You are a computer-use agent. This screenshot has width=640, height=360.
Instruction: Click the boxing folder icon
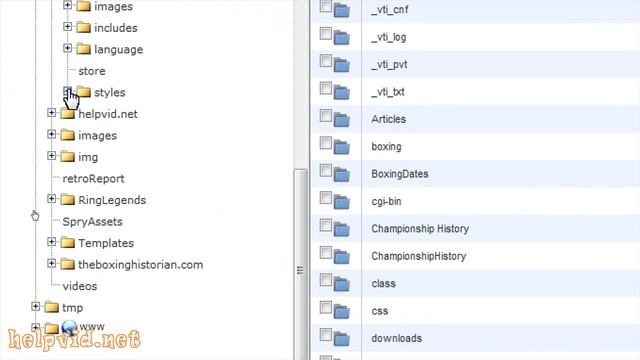pyautogui.click(x=342, y=147)
